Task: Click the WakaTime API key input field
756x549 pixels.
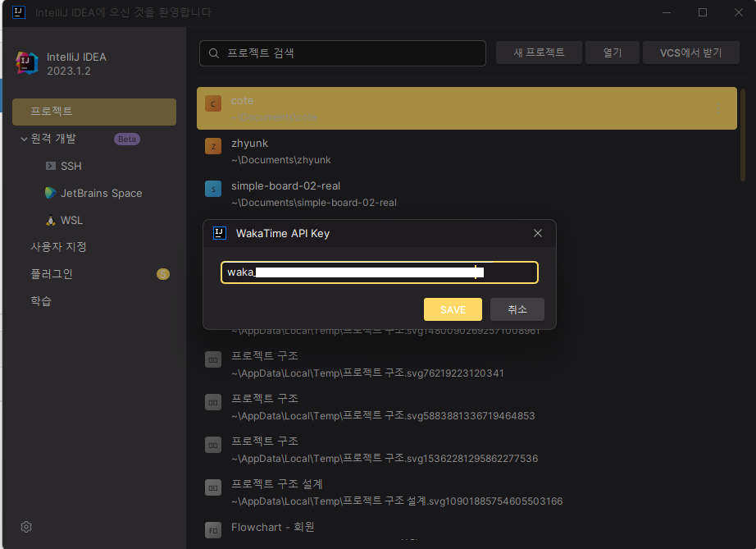Action: [380, 272]
